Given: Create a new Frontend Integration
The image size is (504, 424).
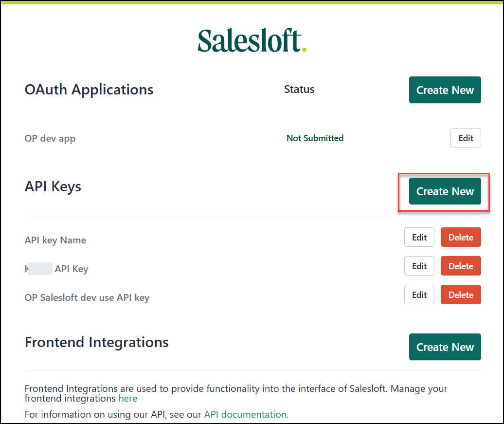Looking at the screenshot, I should pyautogui.click(x=445, y=347).
